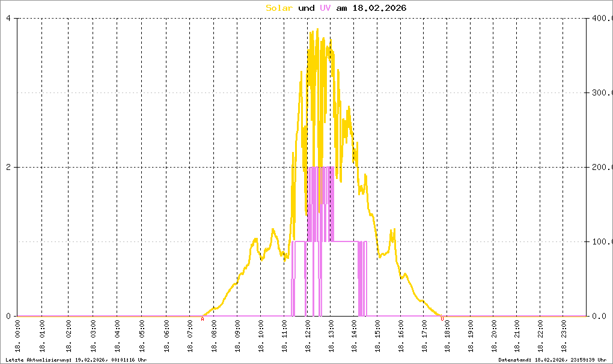Click the red sunset marker 'U'
Image resolution: width=613 pixels, height=364 pixels.
point(442,320)
